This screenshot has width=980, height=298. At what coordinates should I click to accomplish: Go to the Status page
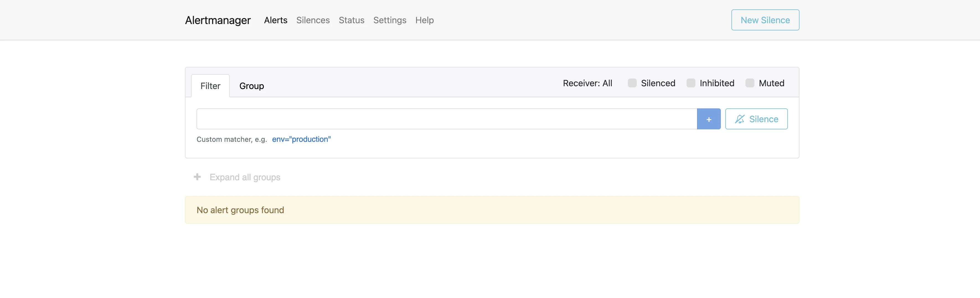[x=351, y=20]
